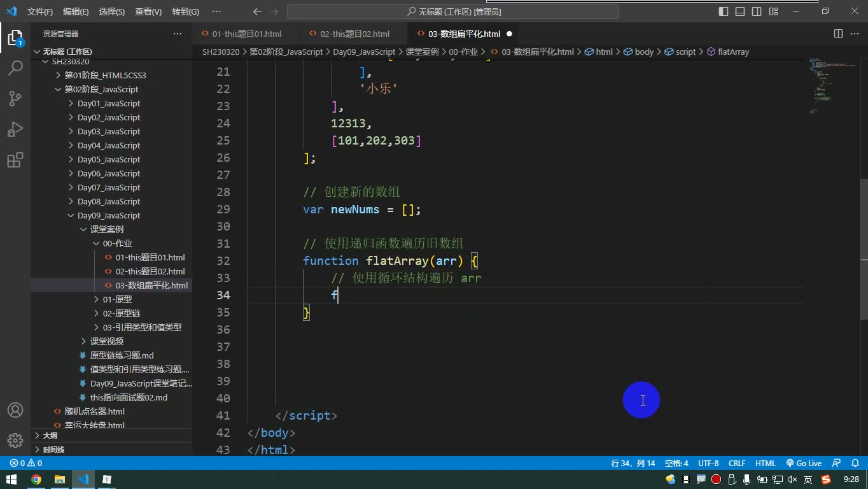Viewport: 868px width, 489px height.
Task: Open the Search view in activity bar
Action: tap(15, 67)
